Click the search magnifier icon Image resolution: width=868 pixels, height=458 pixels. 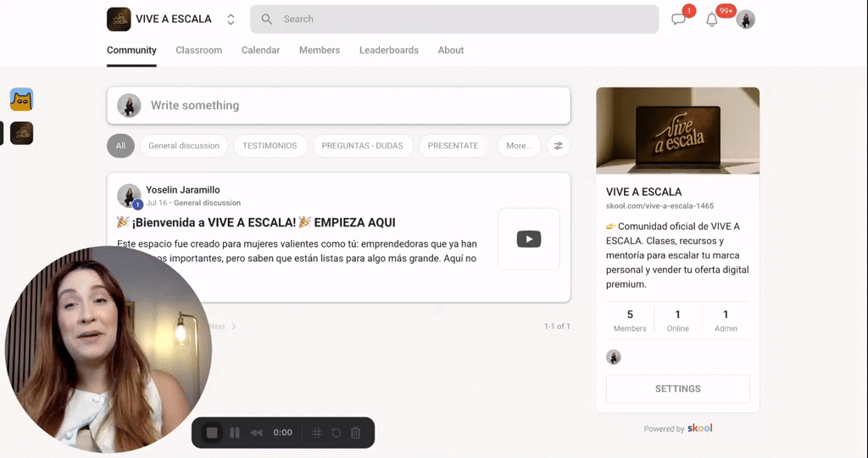(267, 20)
